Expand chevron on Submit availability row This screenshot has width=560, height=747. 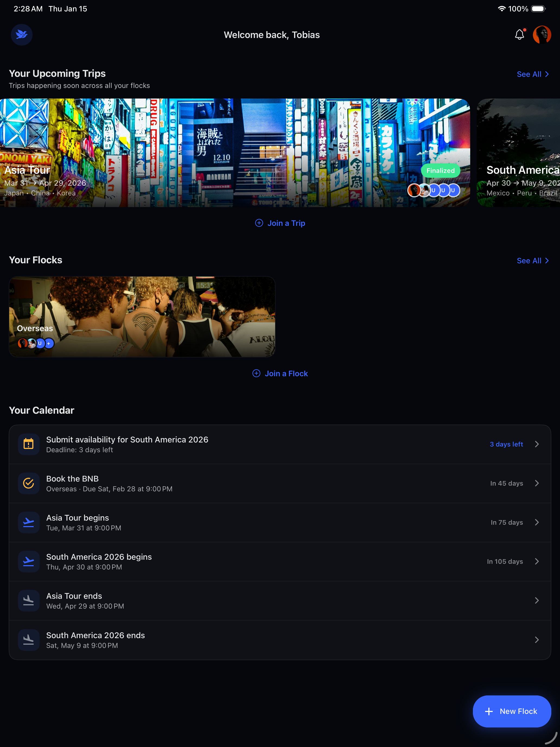click(x=537, y=444)
